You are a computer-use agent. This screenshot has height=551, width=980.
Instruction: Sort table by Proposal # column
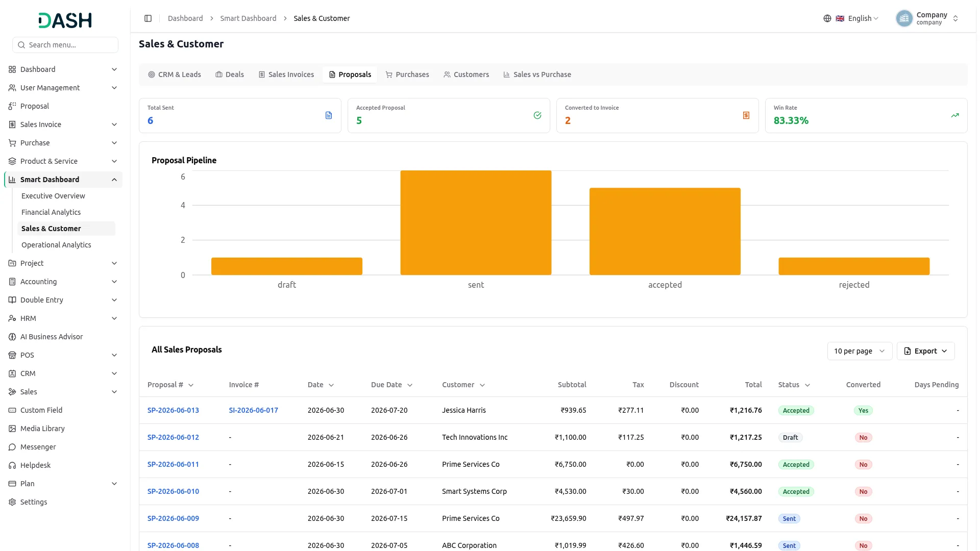pyautogui.click(x=170, y=385)
